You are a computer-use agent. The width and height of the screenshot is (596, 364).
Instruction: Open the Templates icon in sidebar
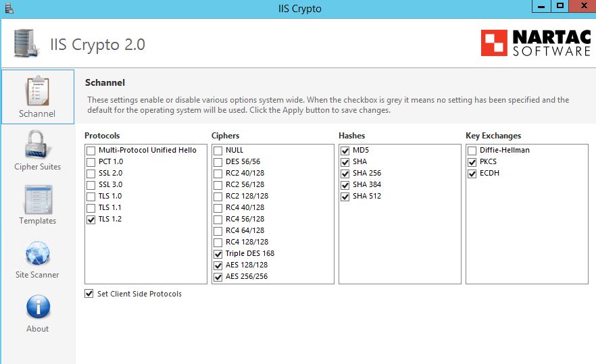(x=38, y=199)
